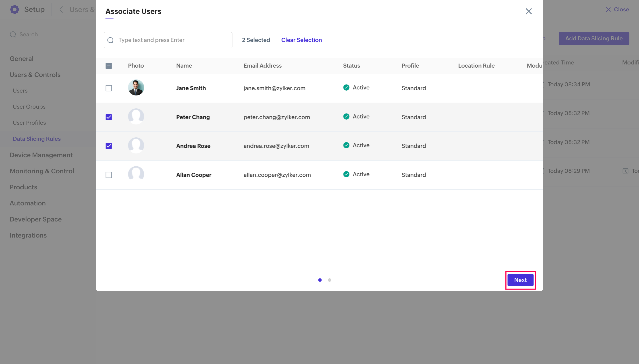This screenshot has width=639, height=364.
Task: Click the magnifier icon in user search box
Action: click(110, 40)
